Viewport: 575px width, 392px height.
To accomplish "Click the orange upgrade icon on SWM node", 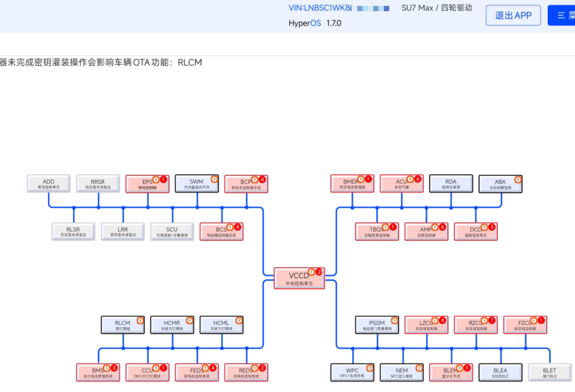I will (214, 179).
